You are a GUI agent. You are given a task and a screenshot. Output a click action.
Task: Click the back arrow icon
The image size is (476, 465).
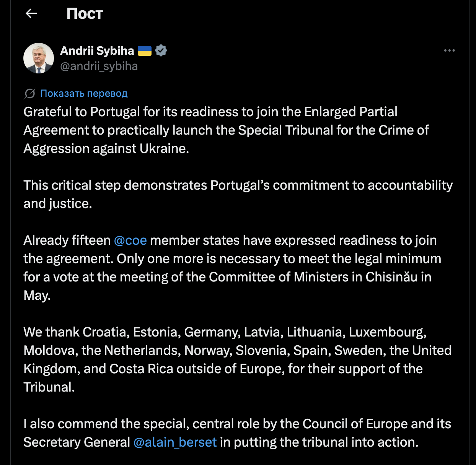coord(31,13)
